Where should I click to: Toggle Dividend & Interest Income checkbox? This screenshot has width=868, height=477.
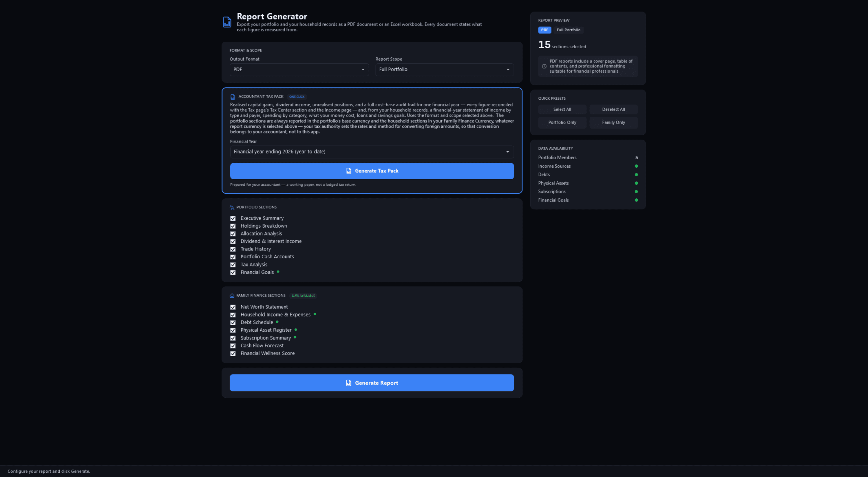click(x=233, y=242)
